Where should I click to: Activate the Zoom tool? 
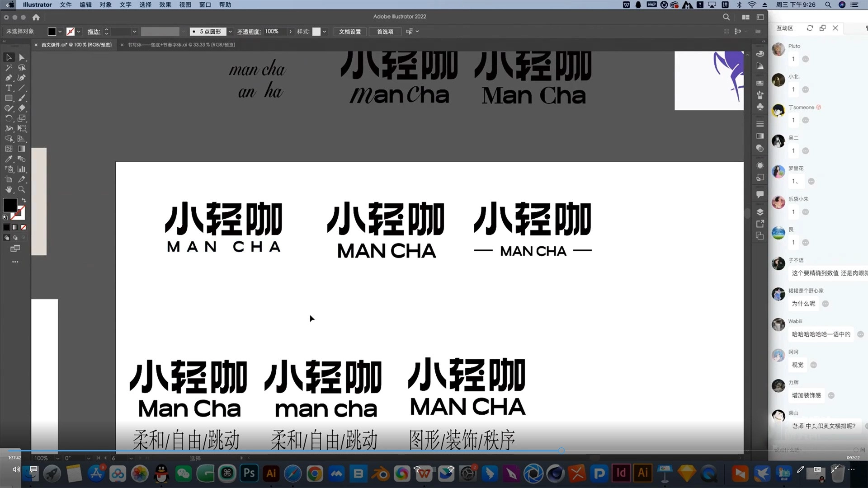click(x=22, y=189)
